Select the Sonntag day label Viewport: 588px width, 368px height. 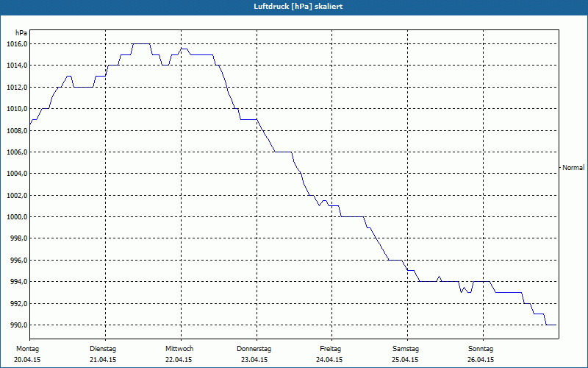tap(481, 349)
